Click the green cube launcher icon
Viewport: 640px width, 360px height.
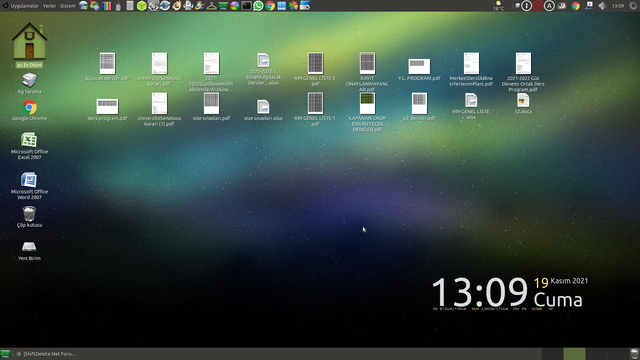coord(141,6)
